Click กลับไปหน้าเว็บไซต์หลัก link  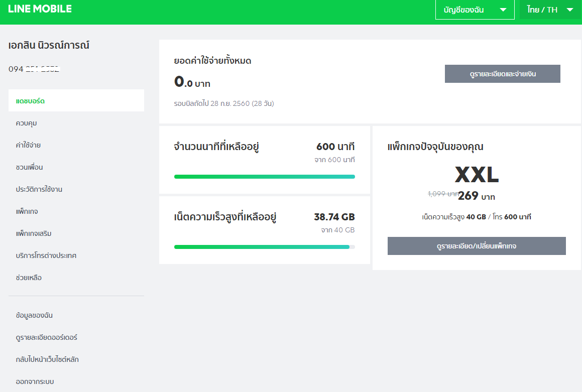(x=47, y=359)
